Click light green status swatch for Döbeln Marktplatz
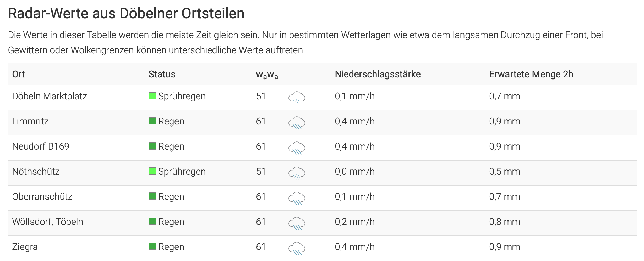644x261 pixels. point(152,96)
